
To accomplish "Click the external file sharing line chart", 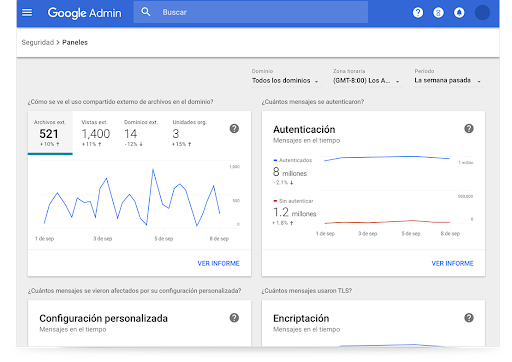I will coord(132,198).
